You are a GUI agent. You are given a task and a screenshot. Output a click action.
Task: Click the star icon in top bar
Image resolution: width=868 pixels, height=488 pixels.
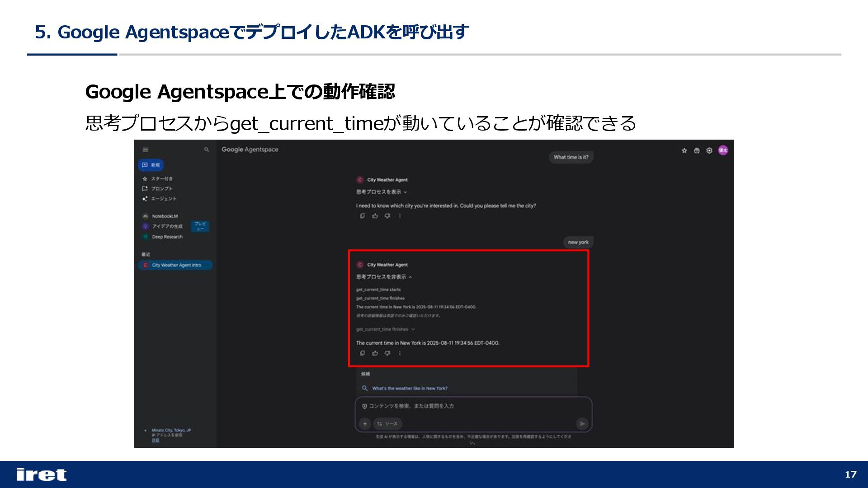coord(684,151)
